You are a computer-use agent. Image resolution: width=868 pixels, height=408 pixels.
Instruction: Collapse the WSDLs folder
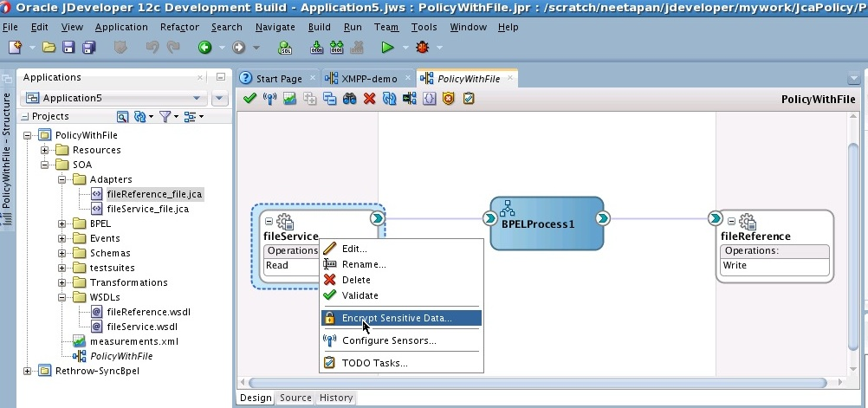click(62, 297)
